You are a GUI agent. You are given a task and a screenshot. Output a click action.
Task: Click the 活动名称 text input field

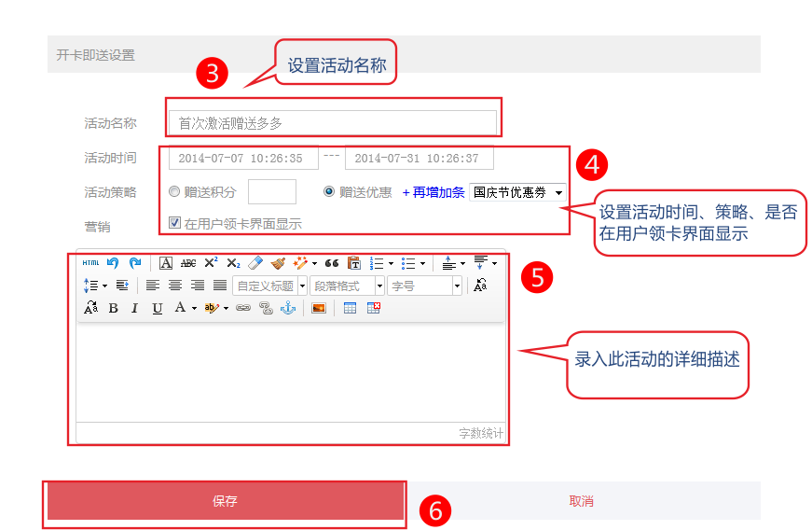pyautogui.click(x=333, y=122)
